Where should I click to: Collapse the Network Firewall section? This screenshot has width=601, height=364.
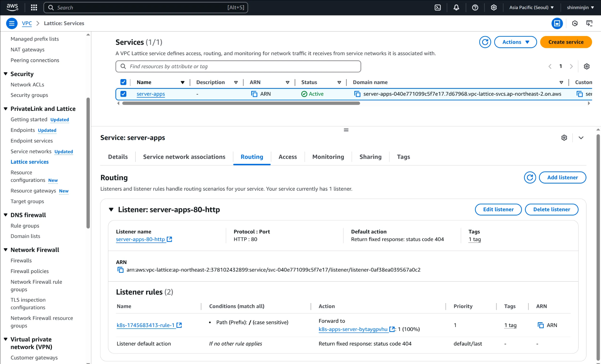(5, 250)
